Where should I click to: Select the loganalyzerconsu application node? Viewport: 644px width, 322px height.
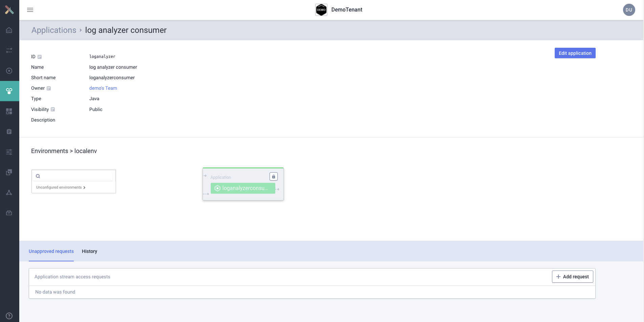[243, 188]
